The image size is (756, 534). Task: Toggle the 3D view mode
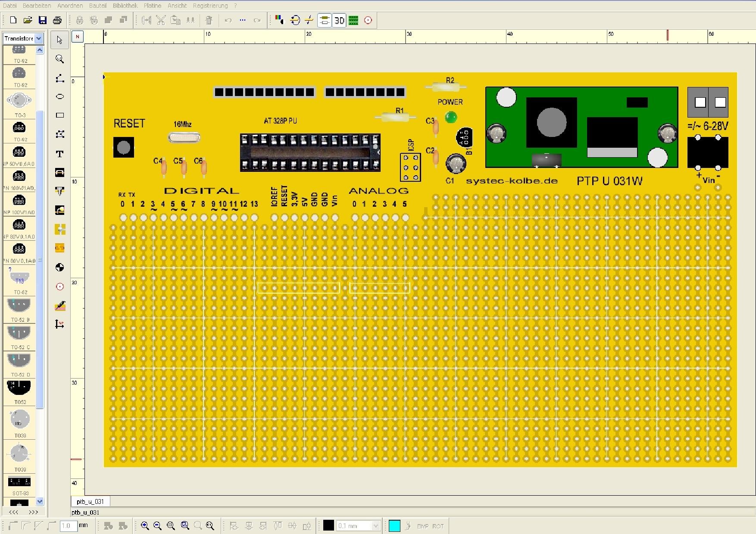(x=339, y=20)
